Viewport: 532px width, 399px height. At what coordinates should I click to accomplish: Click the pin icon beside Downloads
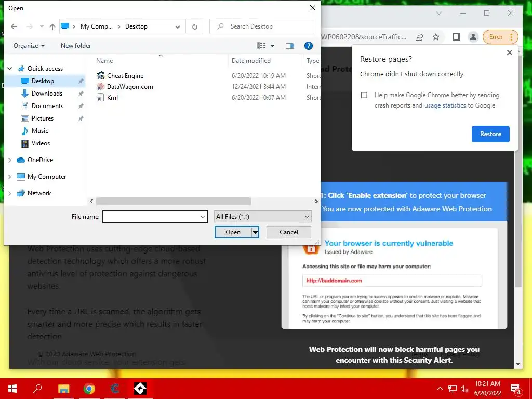[x=81, y=94]
